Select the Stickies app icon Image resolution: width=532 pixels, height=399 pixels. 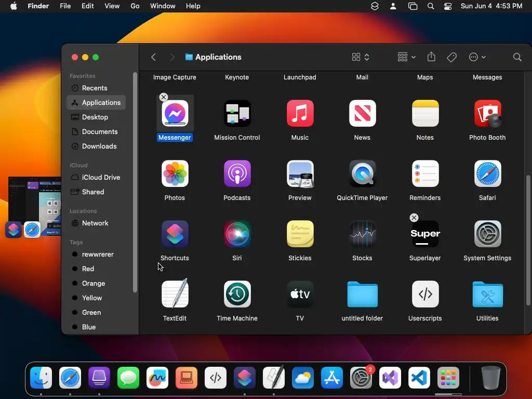(300, 234)
